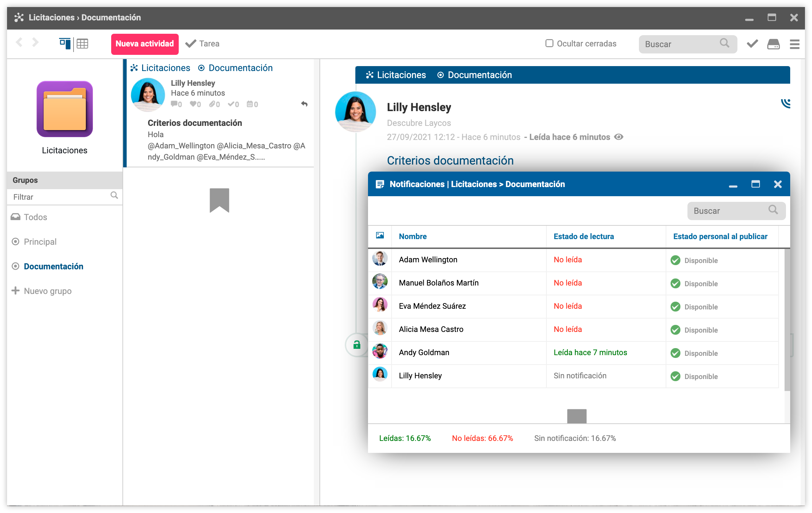Image resolution: width=812 pixels, height=513 pixels.
Task: Click the Criterios documentación title
Action: [x=450, y=160]
